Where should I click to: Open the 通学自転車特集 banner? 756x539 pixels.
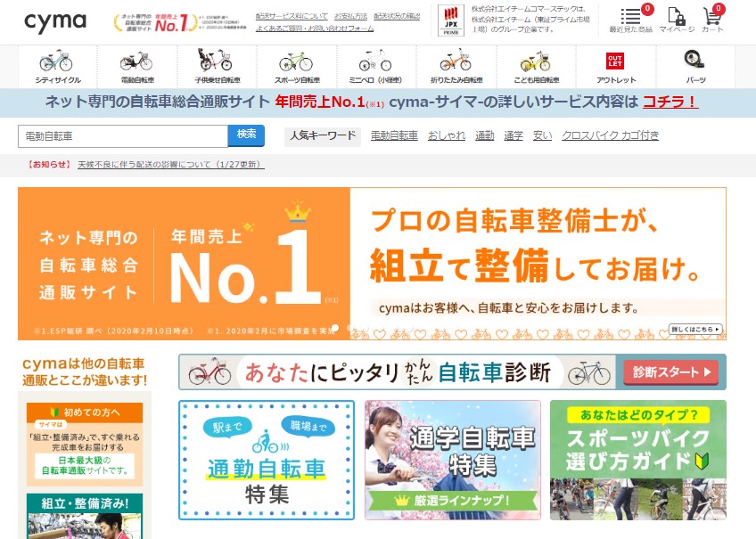click(452, 459)
